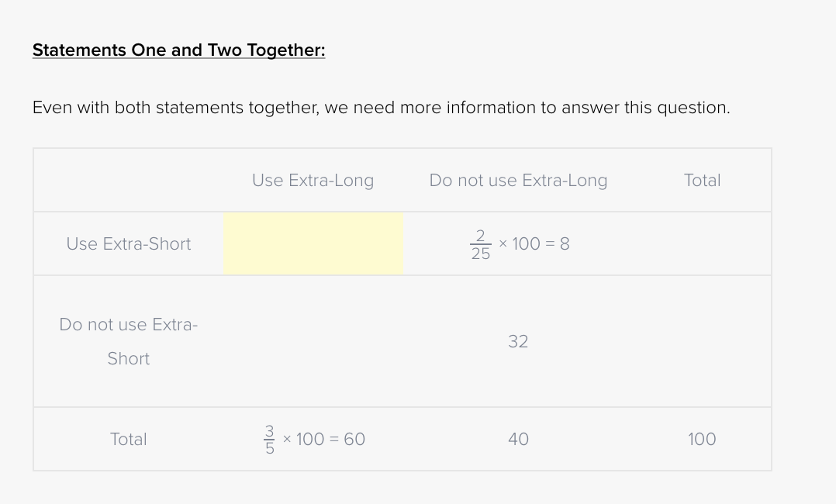Click the cell containing 40
Image resolution: width=836 pixels, height=504 pixels.
click(x=518, y=440)
